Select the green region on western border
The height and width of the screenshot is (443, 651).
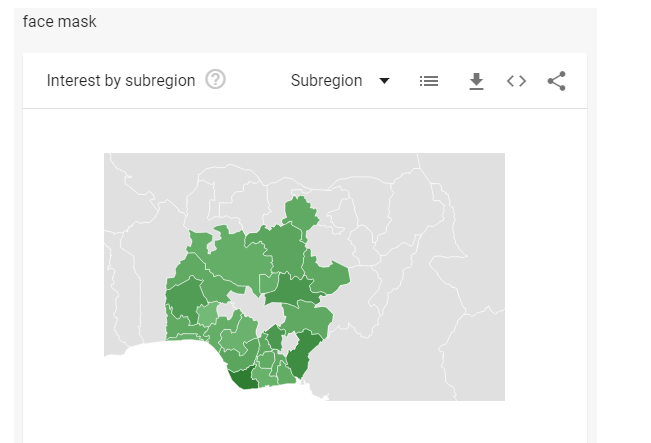183,298
